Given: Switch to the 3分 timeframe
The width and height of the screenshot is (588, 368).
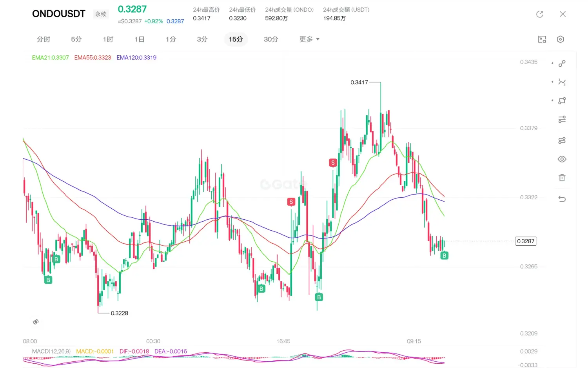Looking at the screenshot, I should [x=202, y=39].
